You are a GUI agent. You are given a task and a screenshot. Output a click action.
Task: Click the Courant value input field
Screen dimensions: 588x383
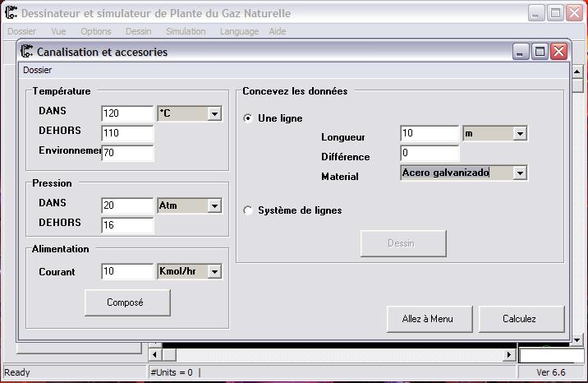(127, 271)
